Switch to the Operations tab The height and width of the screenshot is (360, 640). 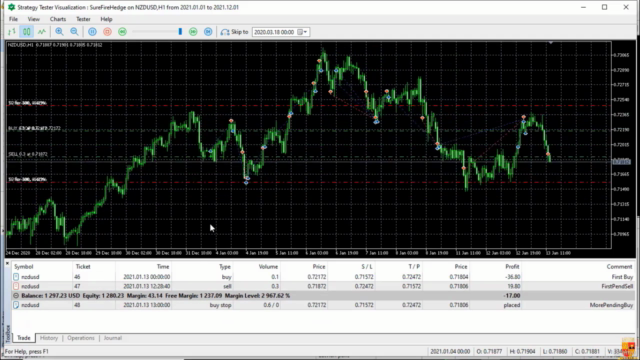[81, 338]
